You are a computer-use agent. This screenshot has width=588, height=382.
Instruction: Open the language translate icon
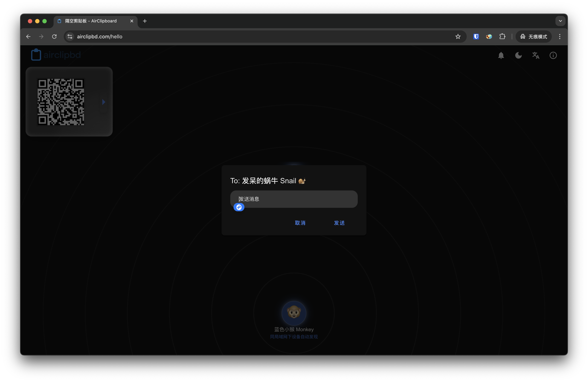536,55
